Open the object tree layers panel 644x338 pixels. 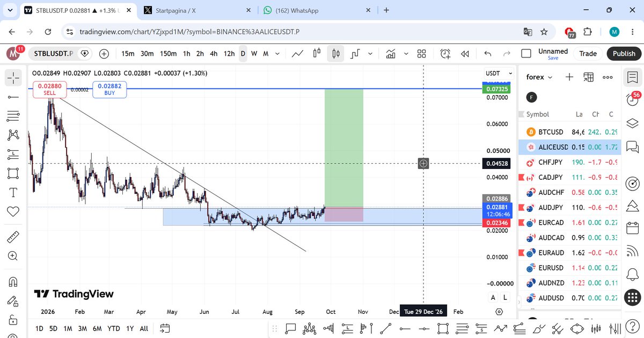pyautogui.click(x=633, y=122)
